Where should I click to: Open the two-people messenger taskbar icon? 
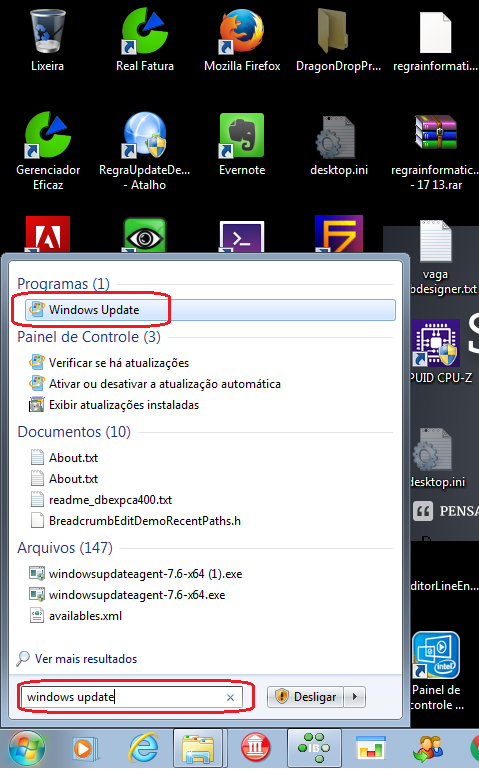(x=428, y=749)
